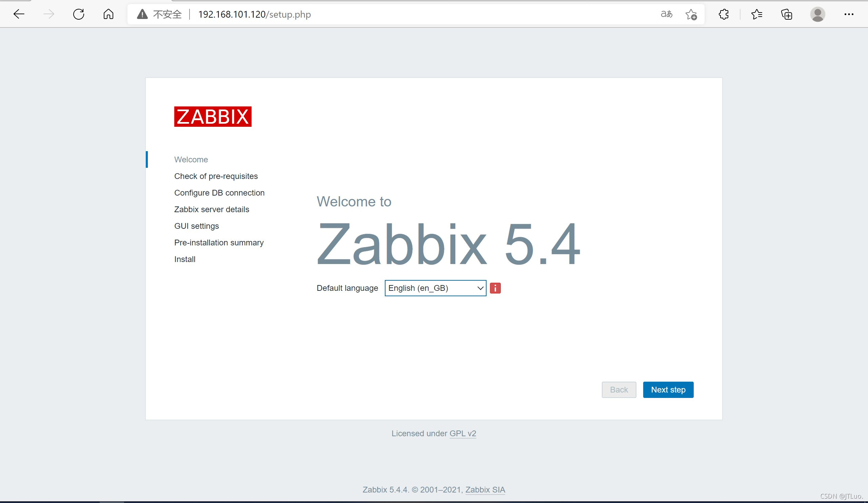Viewport: 868px width, 503px height.
Task: Click the not-secure warning triangle icon
Action: 142,14
